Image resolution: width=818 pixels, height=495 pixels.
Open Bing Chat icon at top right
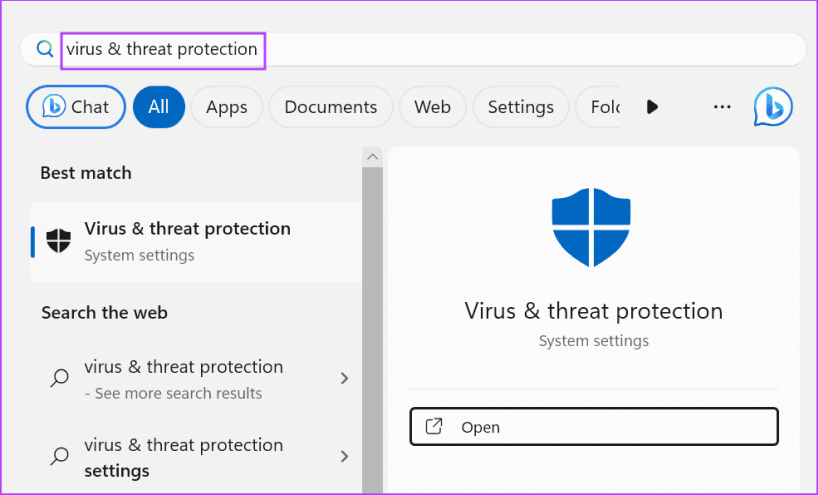click(773, 107)
